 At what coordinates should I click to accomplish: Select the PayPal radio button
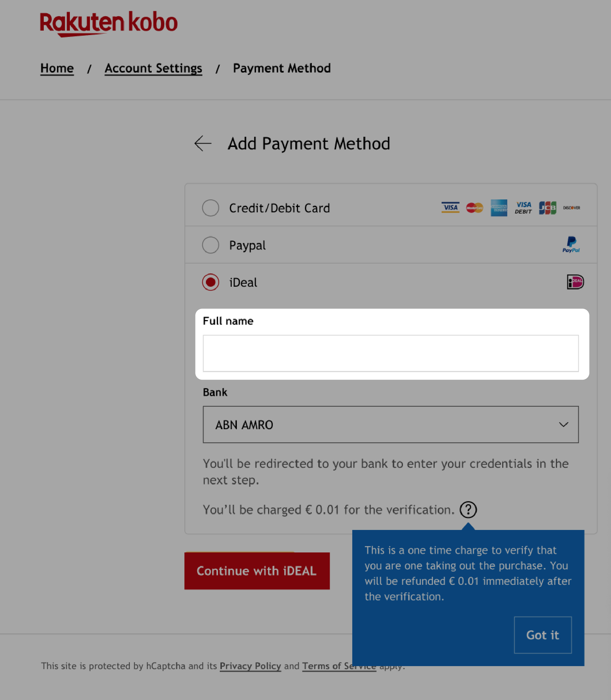pyautogui.click(x=211, y=245)
